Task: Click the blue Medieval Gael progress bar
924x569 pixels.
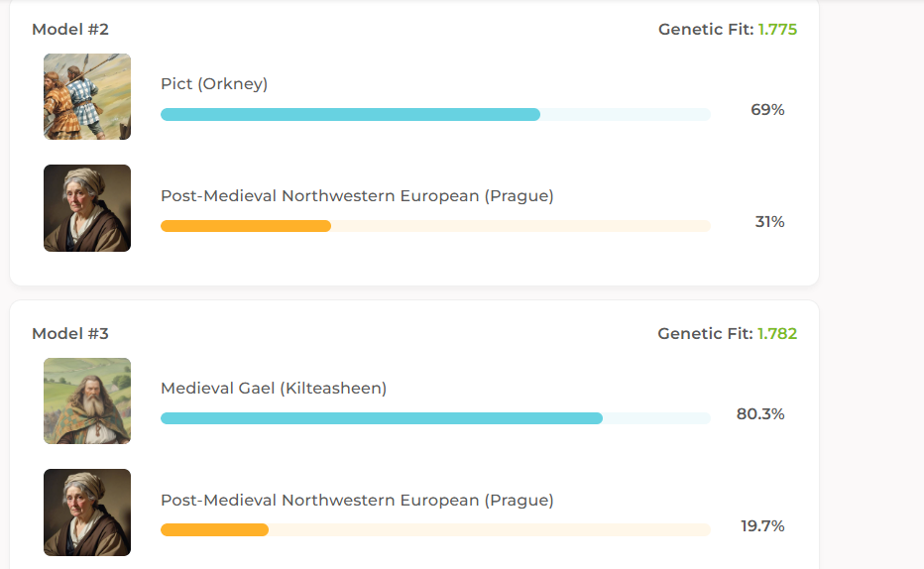Action: click(382, 418)
